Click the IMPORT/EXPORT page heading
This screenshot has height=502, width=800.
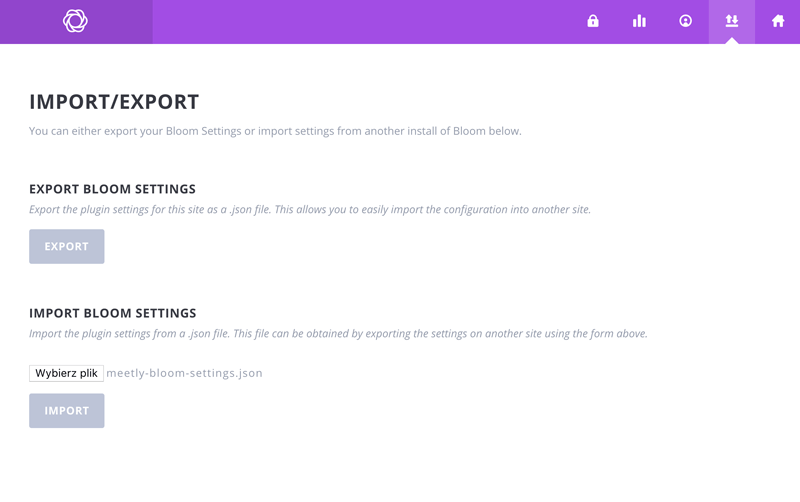coord(114,102)
